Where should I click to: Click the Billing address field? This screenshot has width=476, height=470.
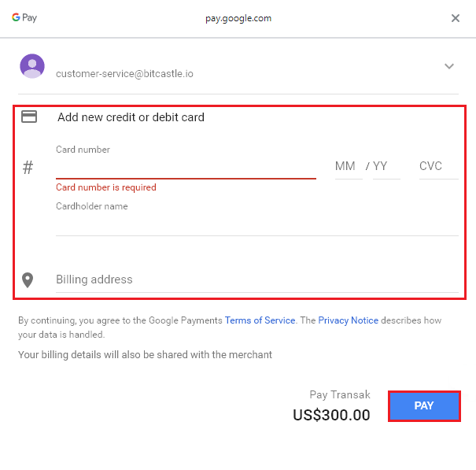pyautogui.click(x=257, y=279)
